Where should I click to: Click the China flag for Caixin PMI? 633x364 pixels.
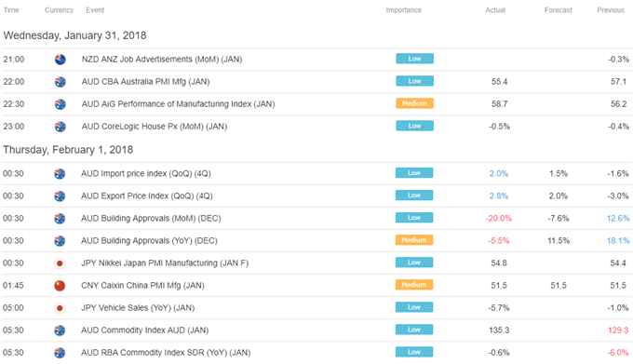pyautogui.click(x=60, y=286)
